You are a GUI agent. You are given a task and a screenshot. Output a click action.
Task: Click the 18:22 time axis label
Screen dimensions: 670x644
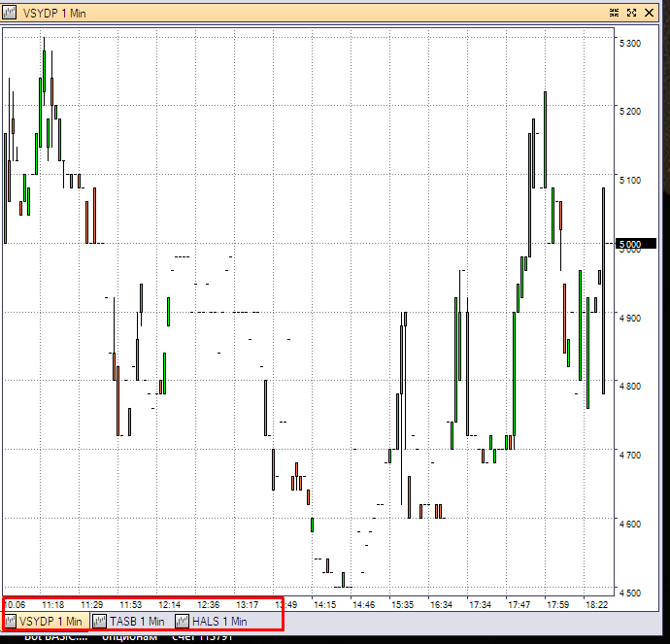coord(596,605)
